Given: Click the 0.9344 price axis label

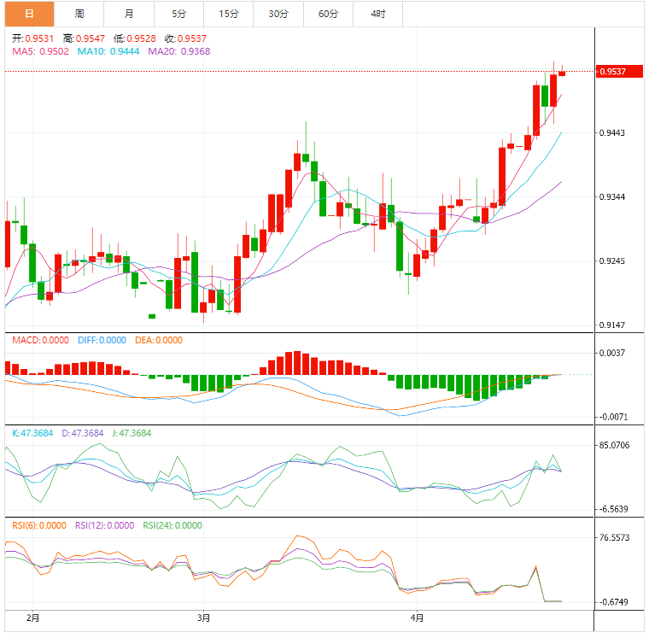Looking at the screenshot, I should 612,196.
